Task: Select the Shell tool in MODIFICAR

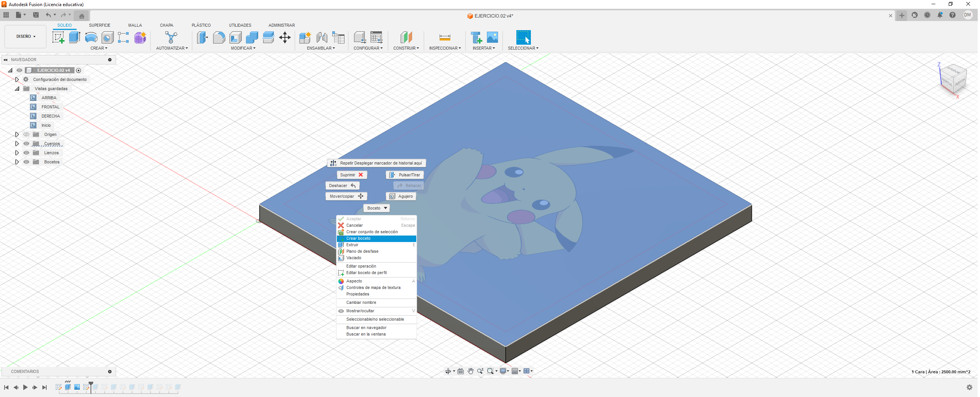Action: (x=235, y=37)
